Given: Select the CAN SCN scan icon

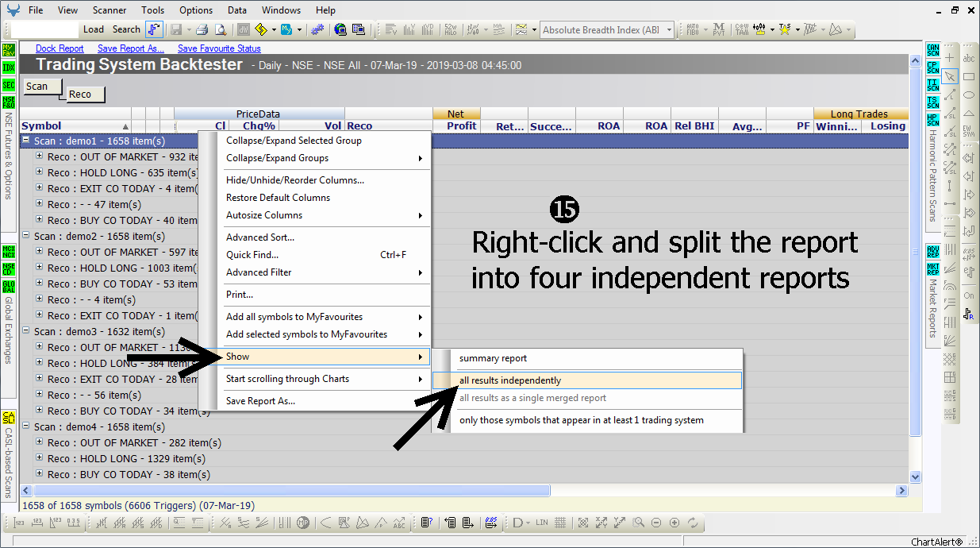Looking at the screenshot, I should pos(932,50).
